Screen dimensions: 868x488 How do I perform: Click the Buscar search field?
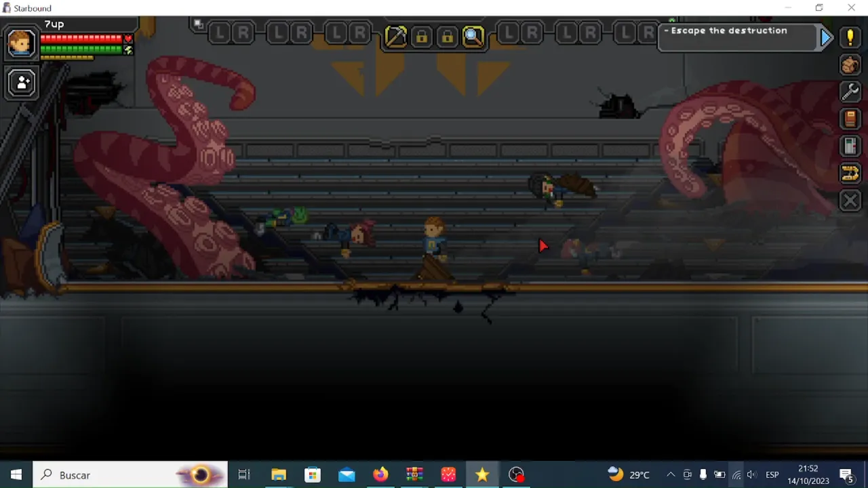coord(131,474)
